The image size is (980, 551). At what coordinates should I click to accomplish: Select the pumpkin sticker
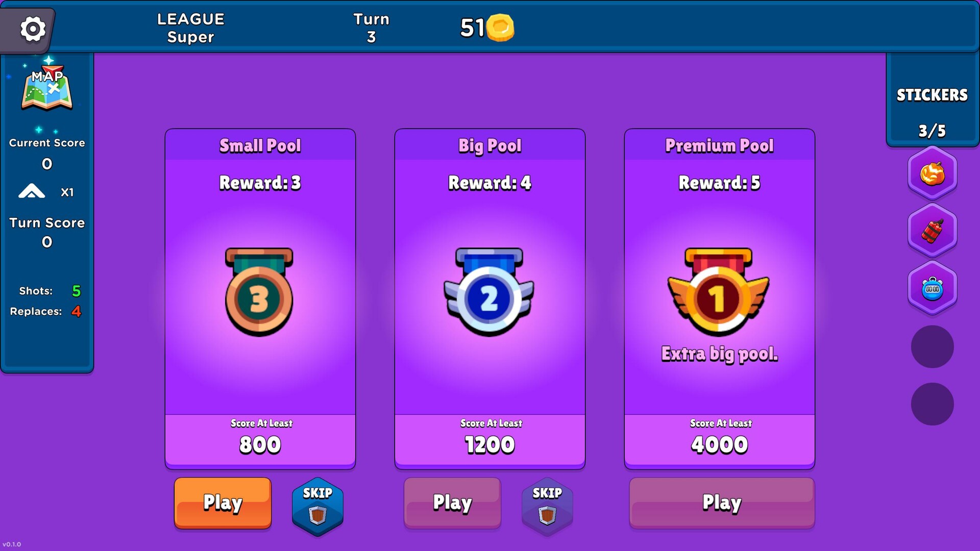tap(932, 173)
